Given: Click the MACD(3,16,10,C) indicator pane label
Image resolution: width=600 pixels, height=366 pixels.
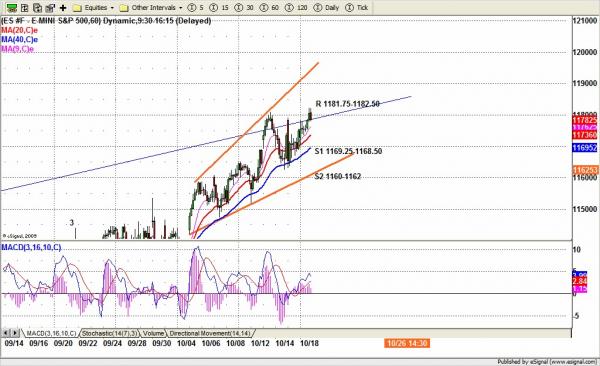Looking at the screenshot, I should [31, 247].
